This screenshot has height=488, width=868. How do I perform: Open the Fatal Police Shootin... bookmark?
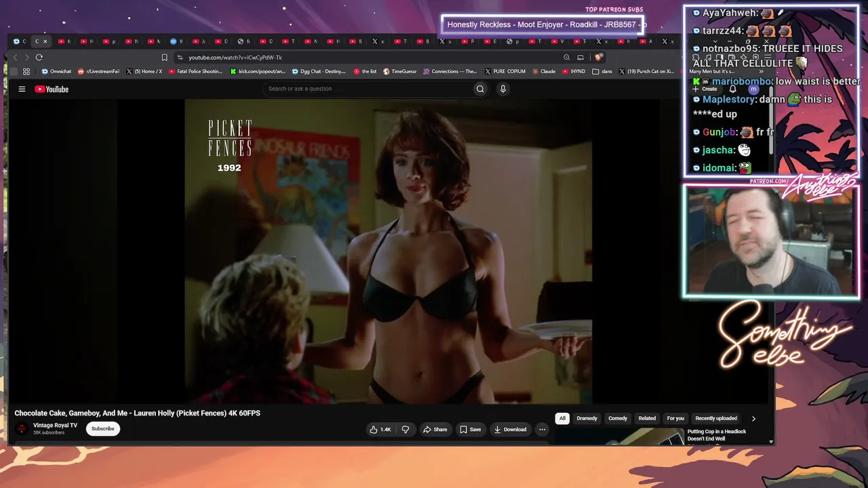[196, 71]
